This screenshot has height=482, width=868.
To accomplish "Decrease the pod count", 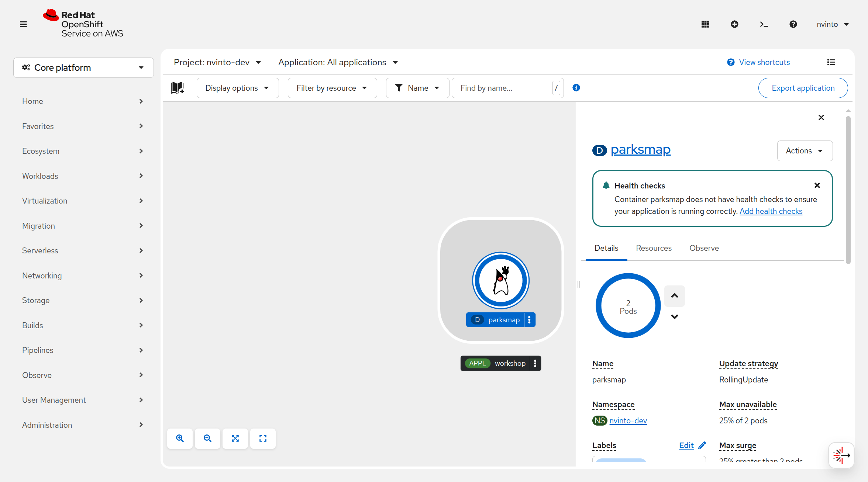I will coord(675,317).
